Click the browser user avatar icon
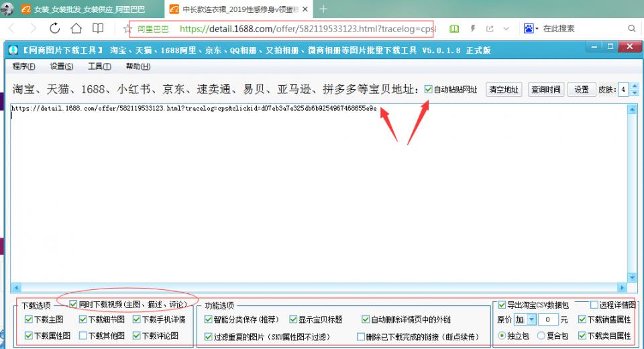Screen dimensions: 644x349 tap(7, 9)
